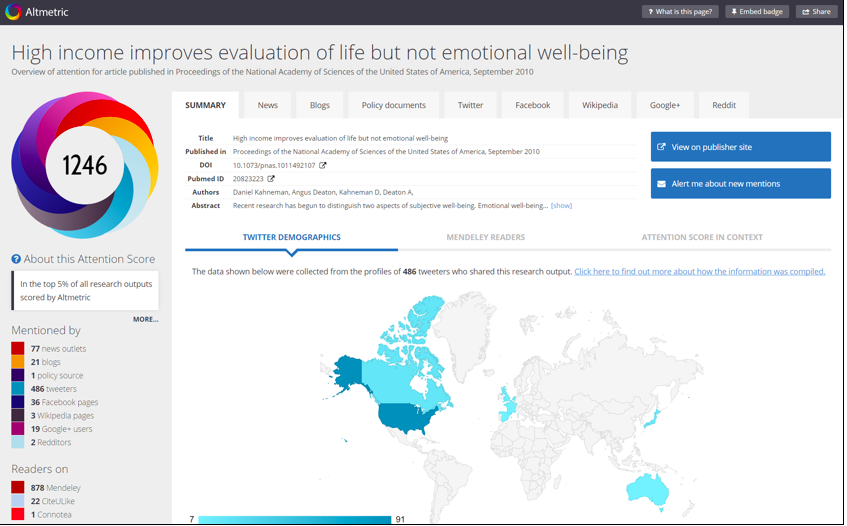Click the bright red Connotea swatch
847x526 pixels.
[x=18, y=515]
